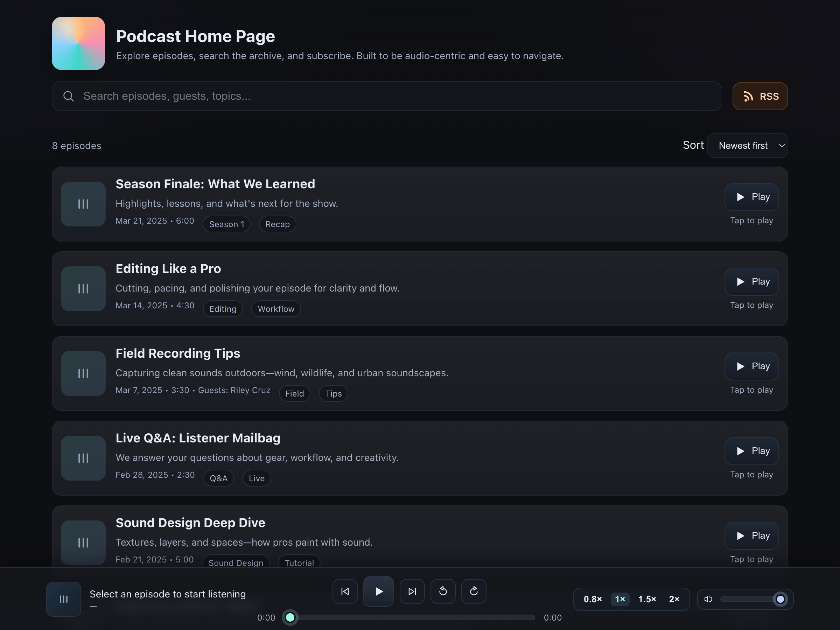The height and width of the screenshot is (630, 840).
Task: Skip to next track in player
Action: coord(412,591)
